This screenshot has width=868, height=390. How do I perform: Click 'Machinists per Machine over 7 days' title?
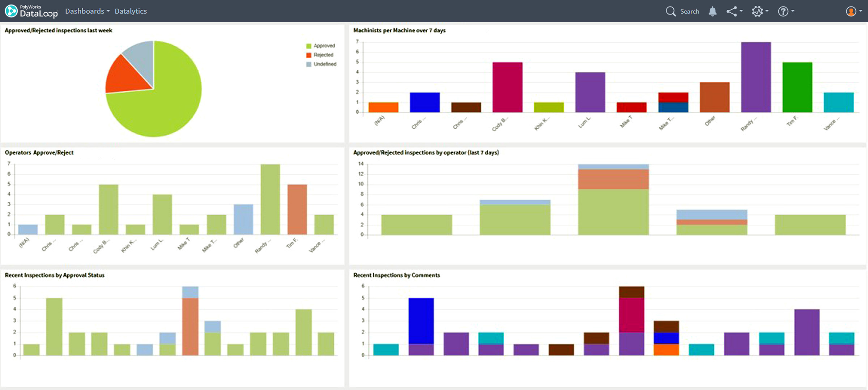pos(399,30)
